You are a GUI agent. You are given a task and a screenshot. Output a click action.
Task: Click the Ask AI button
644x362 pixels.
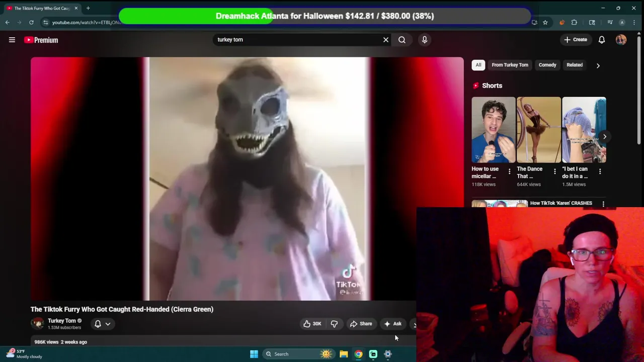click(392, 324)
